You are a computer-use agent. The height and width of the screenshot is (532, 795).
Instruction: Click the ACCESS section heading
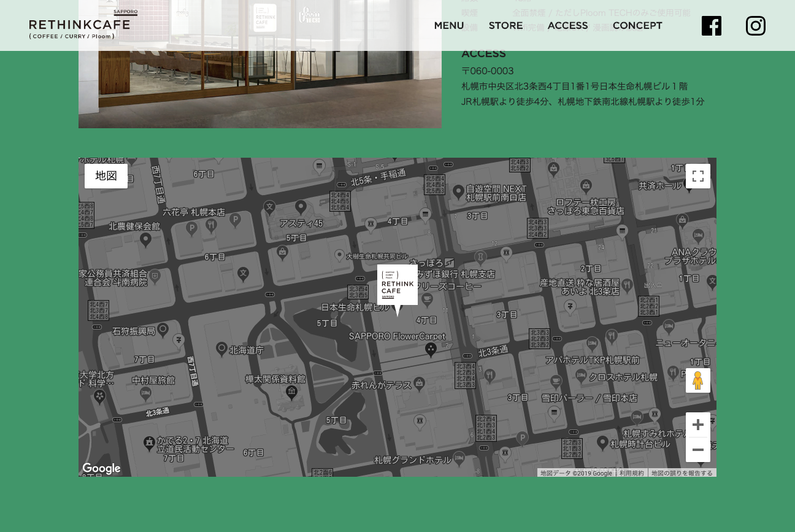[483, 53]
